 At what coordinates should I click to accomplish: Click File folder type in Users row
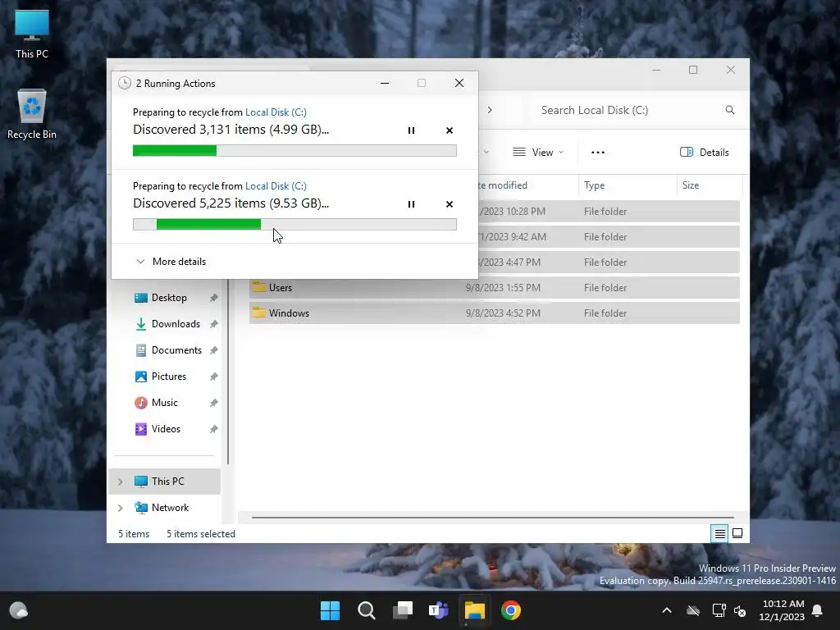(x=605, y=288)
